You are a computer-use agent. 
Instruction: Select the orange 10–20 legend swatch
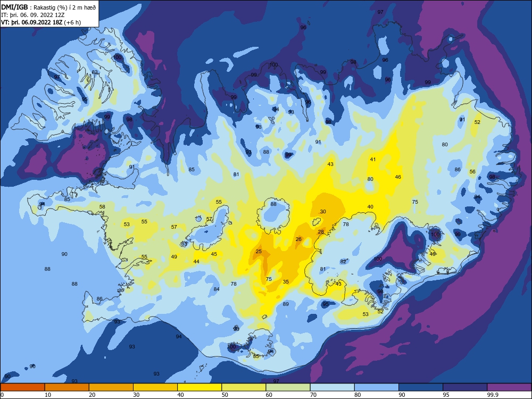pyautogui.click(x=67, y=387)
